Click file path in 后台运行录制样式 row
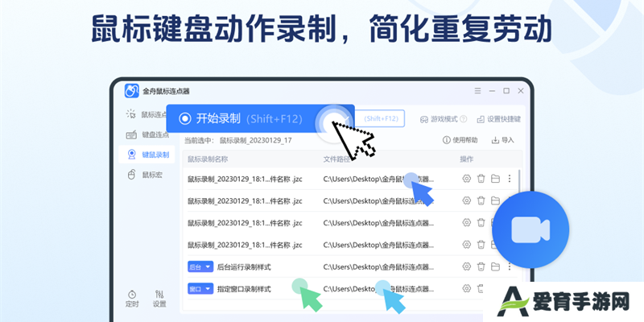This screenshot has width=644, height=322. 378,267
